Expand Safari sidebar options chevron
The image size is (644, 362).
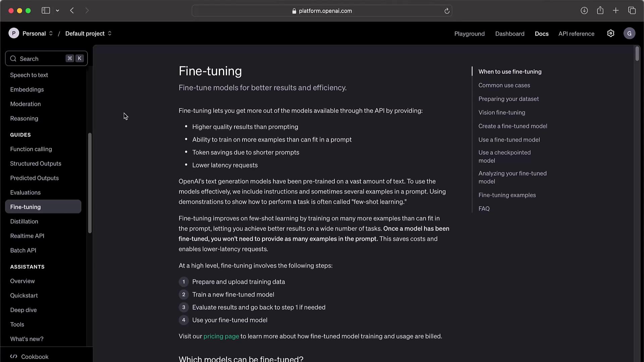[x=58, y=11]
